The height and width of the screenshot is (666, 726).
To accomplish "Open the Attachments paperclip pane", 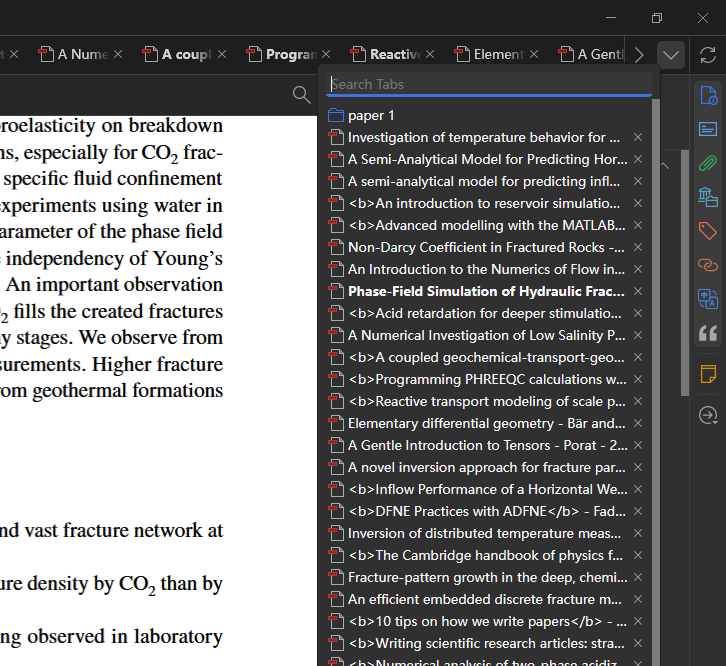I will [x=708, y=163].
